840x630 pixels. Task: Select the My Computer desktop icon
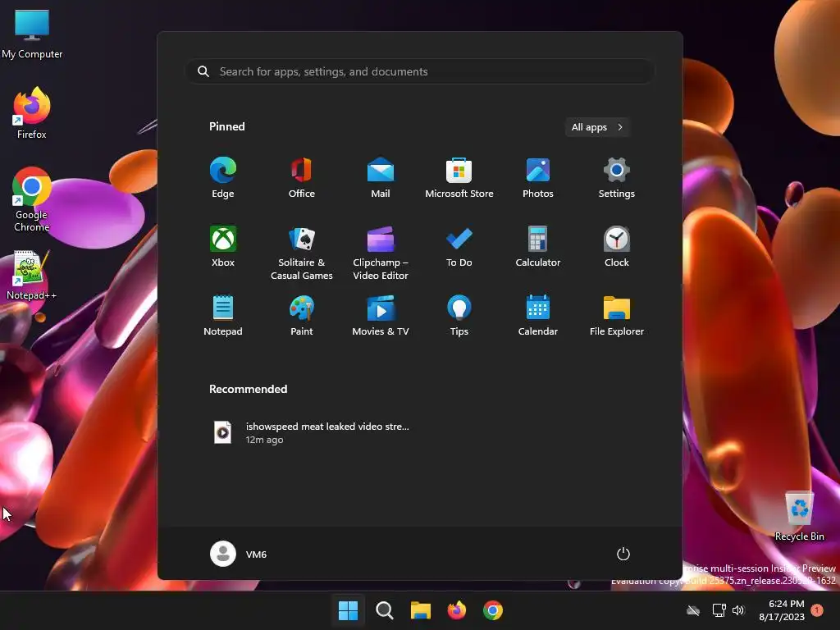point(32,34)
